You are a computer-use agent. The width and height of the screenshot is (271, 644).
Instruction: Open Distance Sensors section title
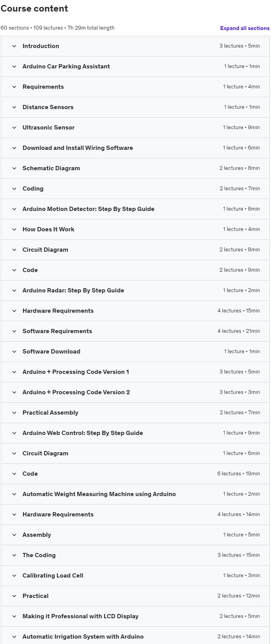pos(48,107)
